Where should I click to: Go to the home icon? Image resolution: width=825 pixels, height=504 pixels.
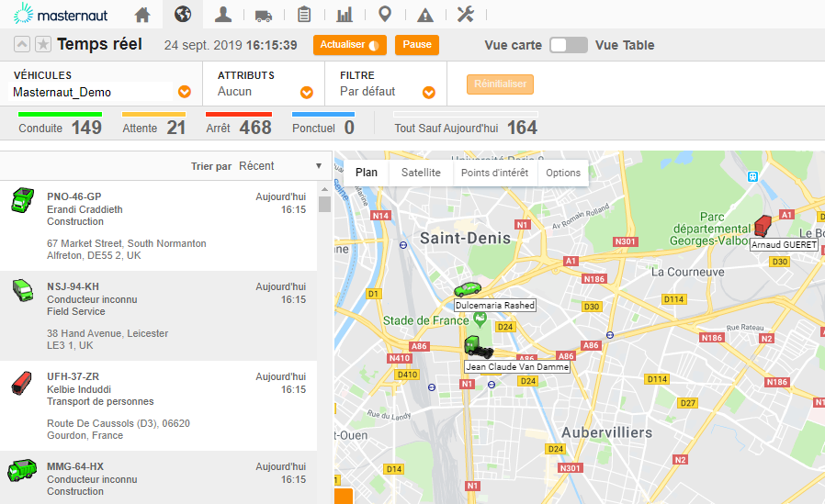[x=142, y=14]
